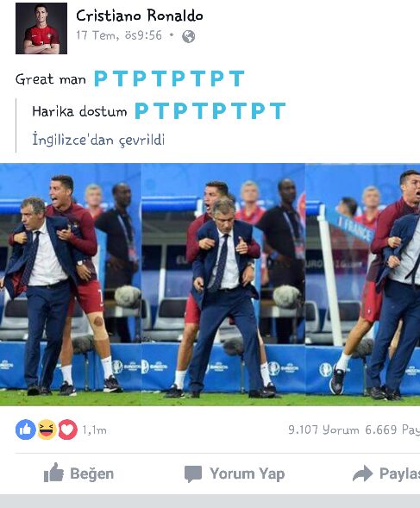View the 9.107 Yorum comments count

(x=323, y=430)
